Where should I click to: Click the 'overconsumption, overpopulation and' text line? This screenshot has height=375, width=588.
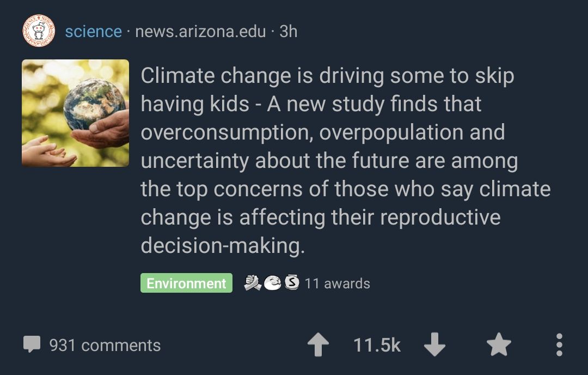(323, 132)
